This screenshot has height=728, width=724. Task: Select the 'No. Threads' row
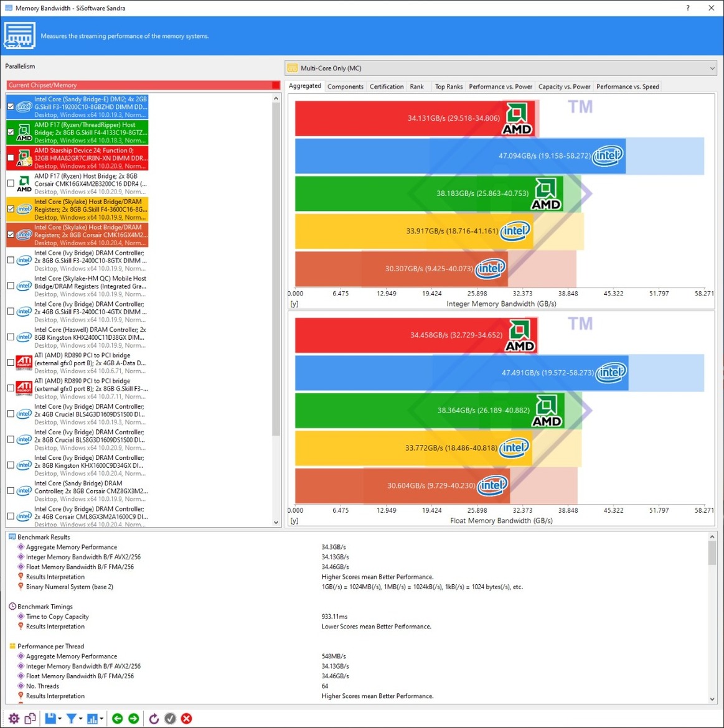coord(357,686)
